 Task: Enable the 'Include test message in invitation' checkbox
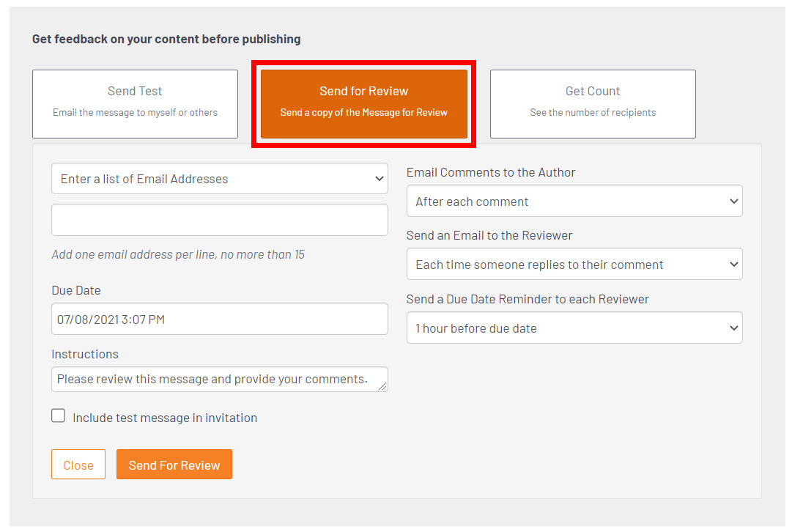[x=59, y=416]
